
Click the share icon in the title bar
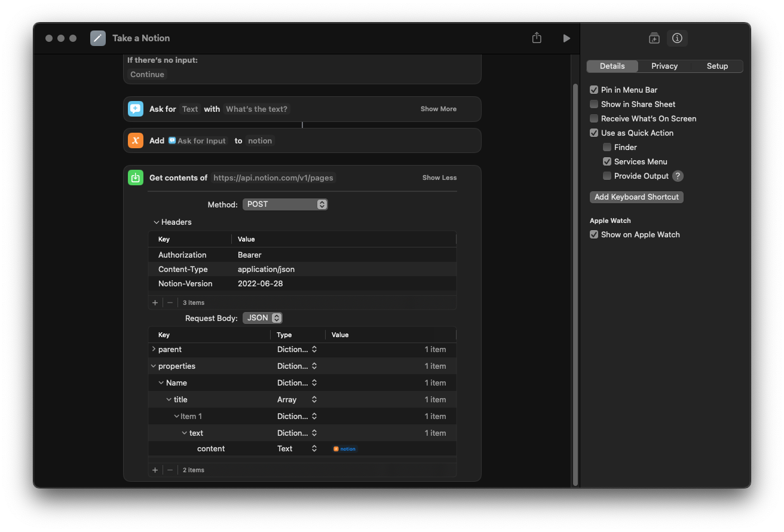[x=537, y=38]
